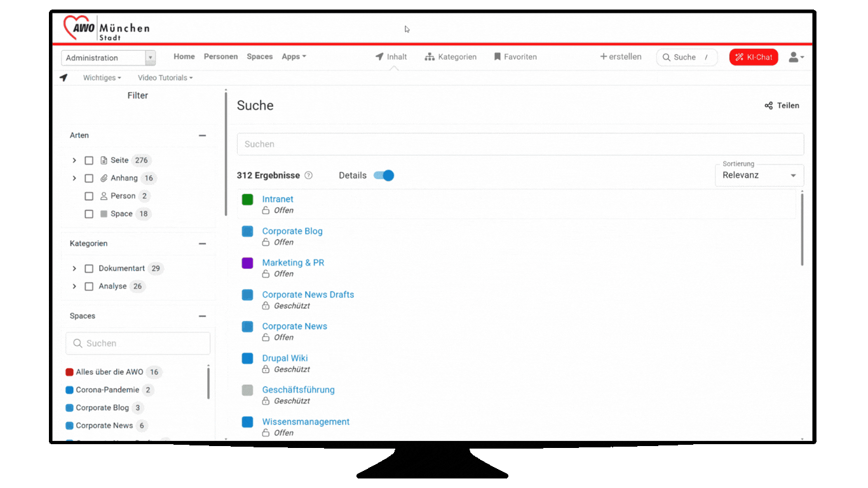Image resolution: width=868 pixels, height=488 pixels.
Task: Open the Sortierung Relevanz dropdown
Action: coord(759,175)
